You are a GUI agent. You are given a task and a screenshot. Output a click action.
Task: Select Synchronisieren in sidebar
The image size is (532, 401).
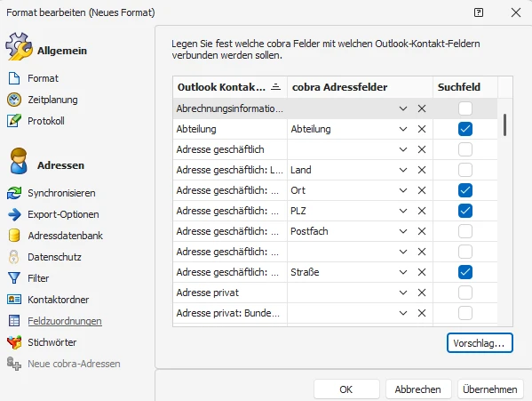[x=61, y=193]
